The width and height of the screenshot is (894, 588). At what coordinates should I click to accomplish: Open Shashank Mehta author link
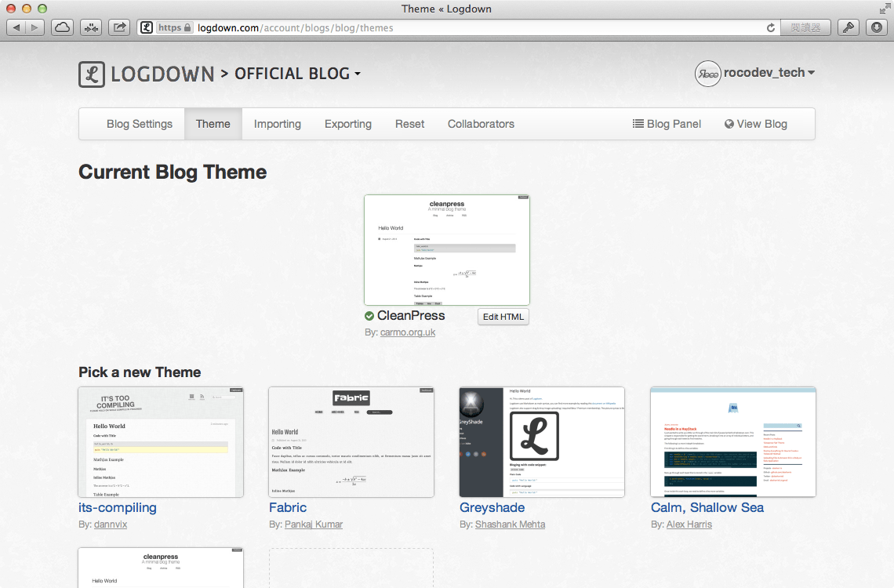tap(511, 524)
